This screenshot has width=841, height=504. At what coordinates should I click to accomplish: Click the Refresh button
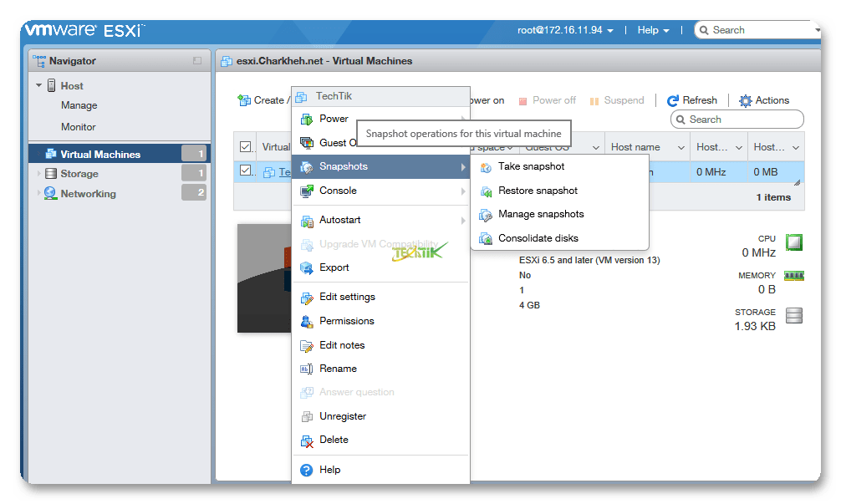coord(692,101)
